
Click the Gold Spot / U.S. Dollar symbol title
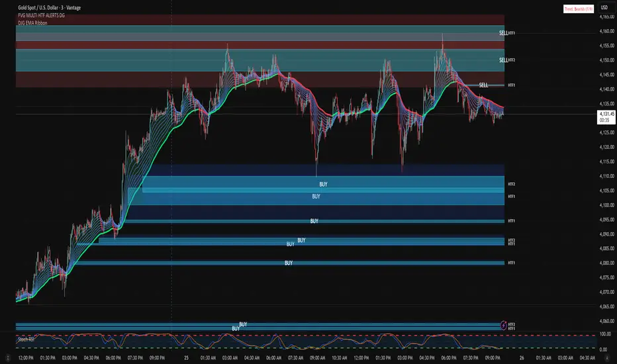tap(49, 7)
